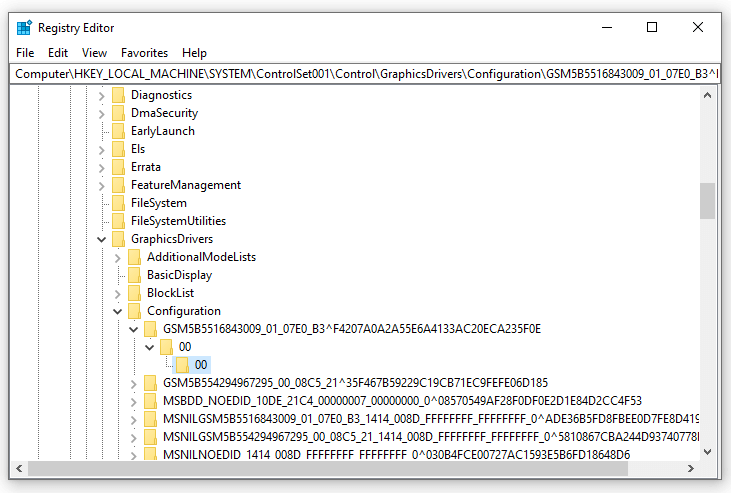Select the FileSystem key label
731x493 pixels.
[159, 203]
